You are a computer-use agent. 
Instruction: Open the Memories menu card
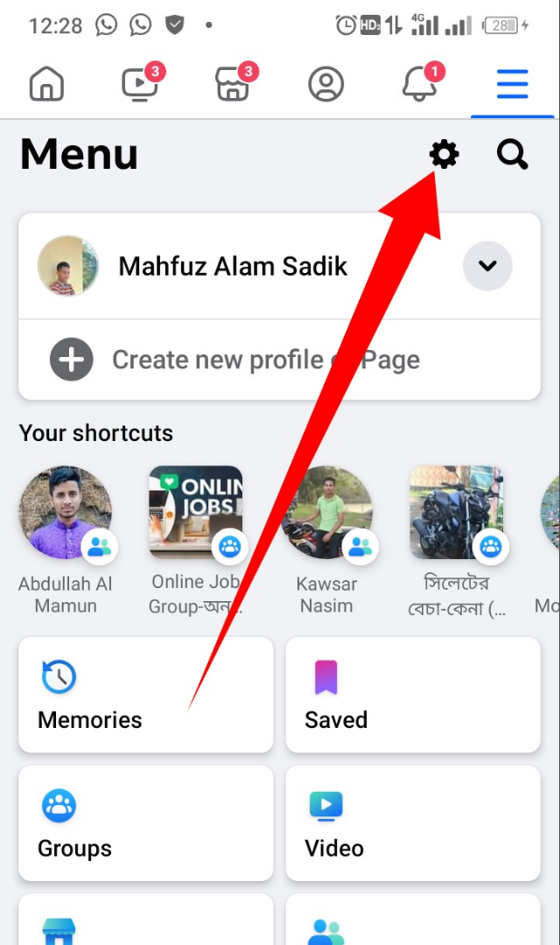pyautogui.click(x=145, y=695)
